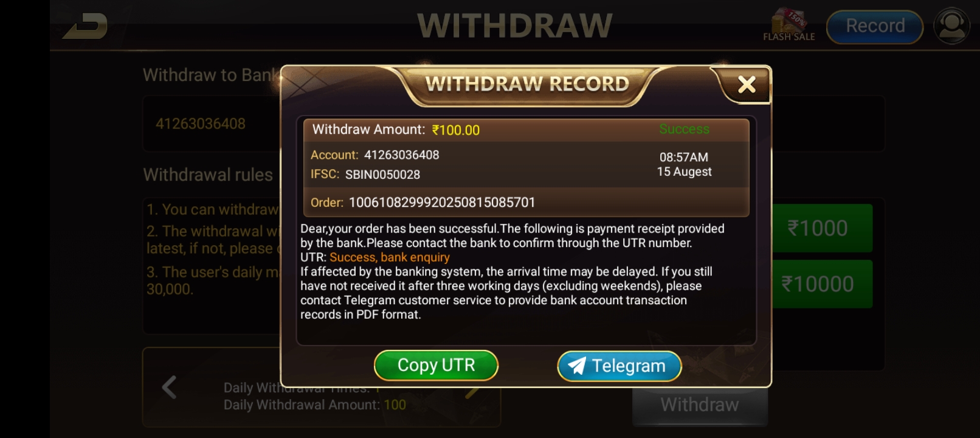Open the Flash Sale offer icon

pos(788,25)
